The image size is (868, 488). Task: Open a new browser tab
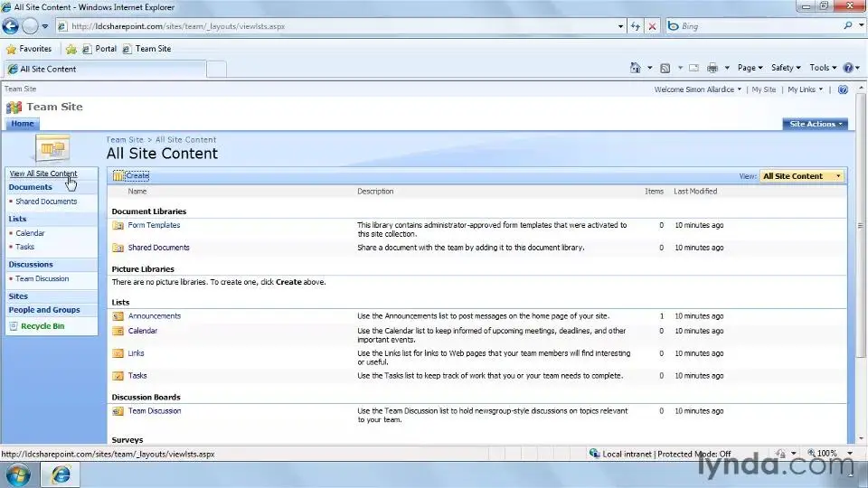[216, 70]
